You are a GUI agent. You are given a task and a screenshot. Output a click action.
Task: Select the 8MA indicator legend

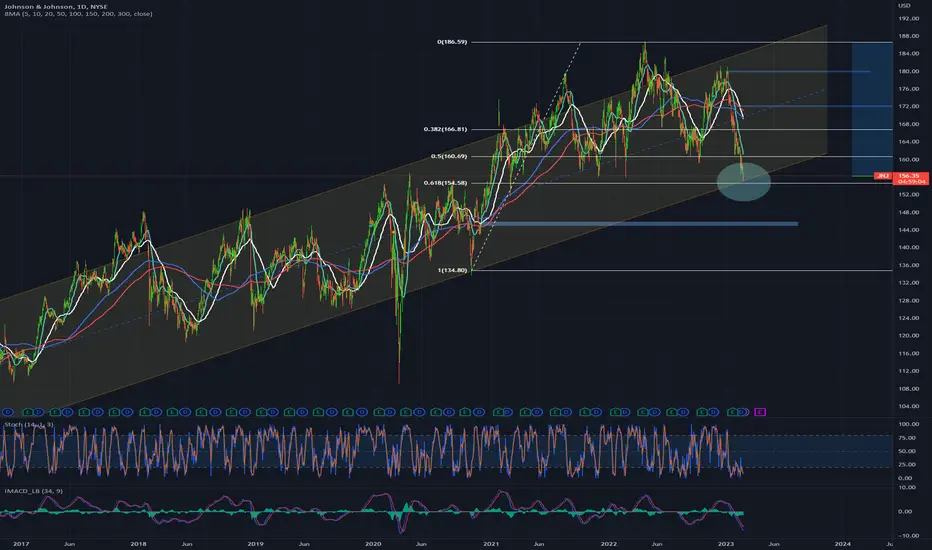[78, 14]
